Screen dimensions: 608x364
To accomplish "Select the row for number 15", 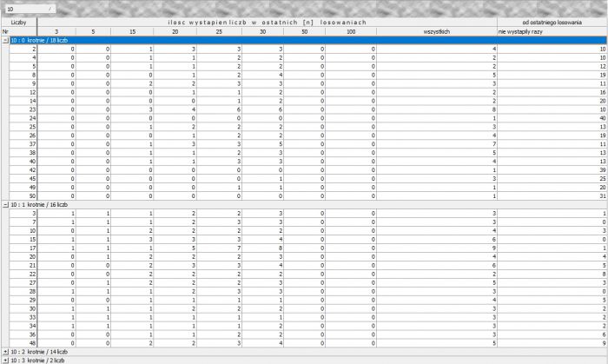I will tap(307, 240).
